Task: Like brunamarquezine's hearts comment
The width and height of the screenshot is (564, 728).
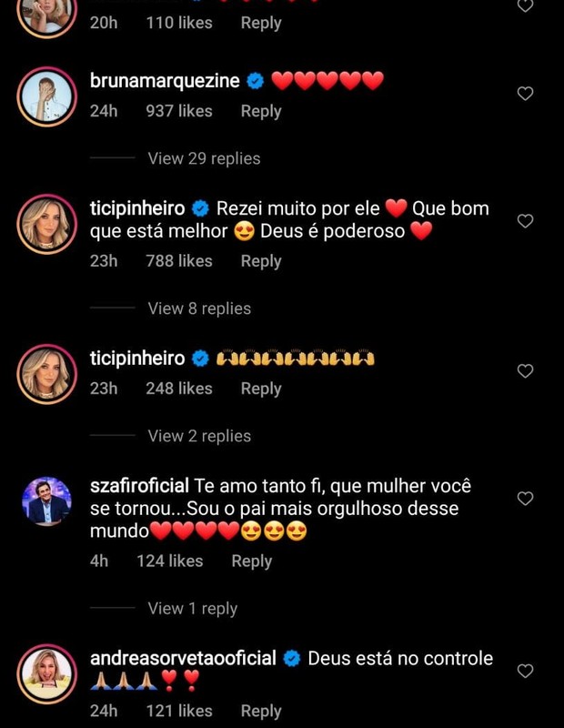Action: click(525, 94)
